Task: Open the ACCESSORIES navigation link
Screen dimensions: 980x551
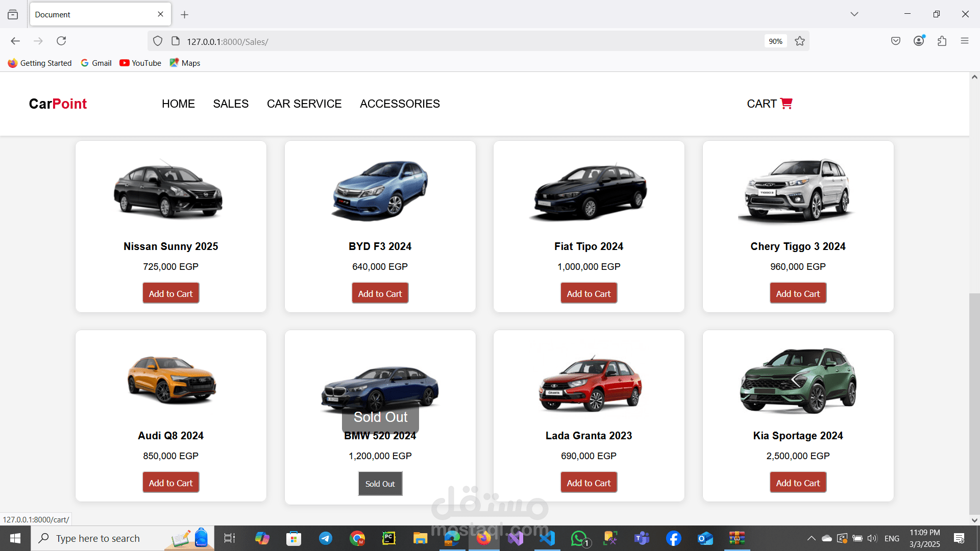Action: click(400, 104)
